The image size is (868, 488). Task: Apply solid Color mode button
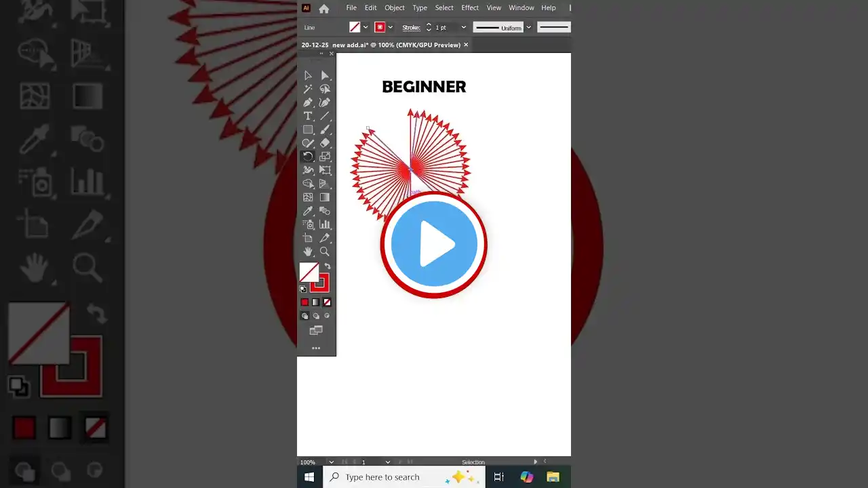point(304,302)
